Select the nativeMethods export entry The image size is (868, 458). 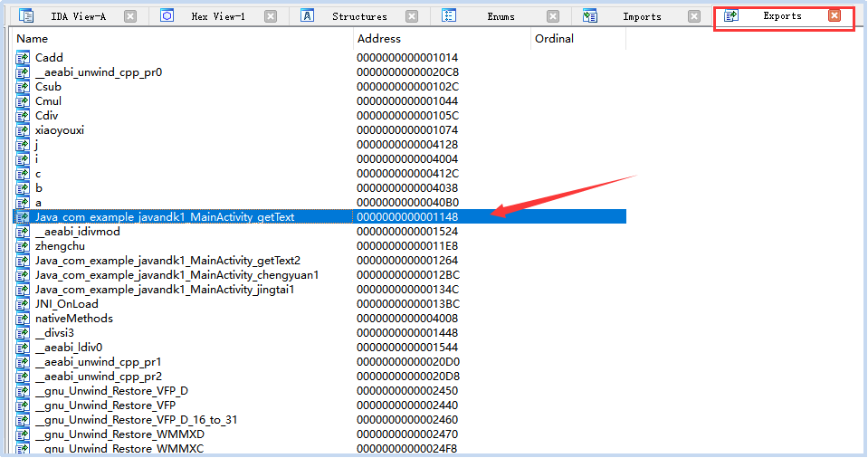point(74,319)
